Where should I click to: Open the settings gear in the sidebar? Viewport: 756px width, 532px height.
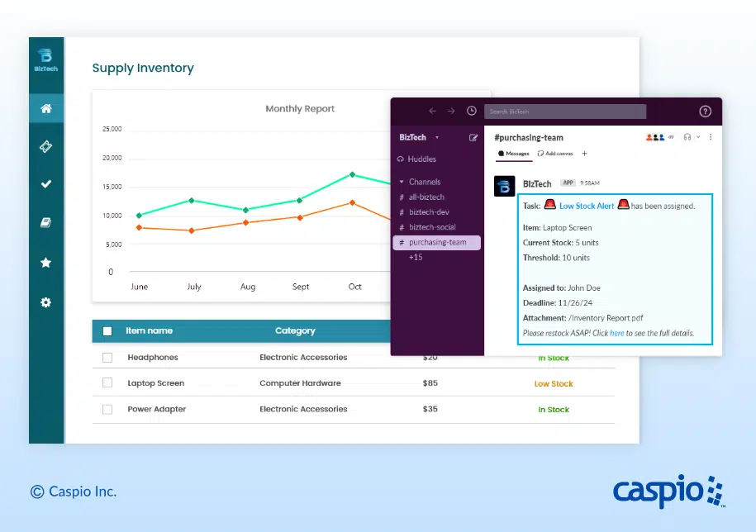pos(46,302)
